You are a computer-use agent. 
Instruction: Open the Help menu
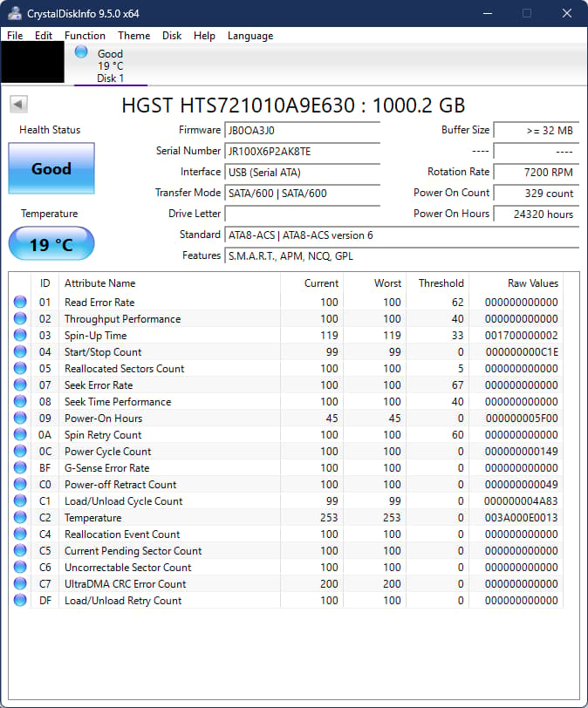[204, 35]
